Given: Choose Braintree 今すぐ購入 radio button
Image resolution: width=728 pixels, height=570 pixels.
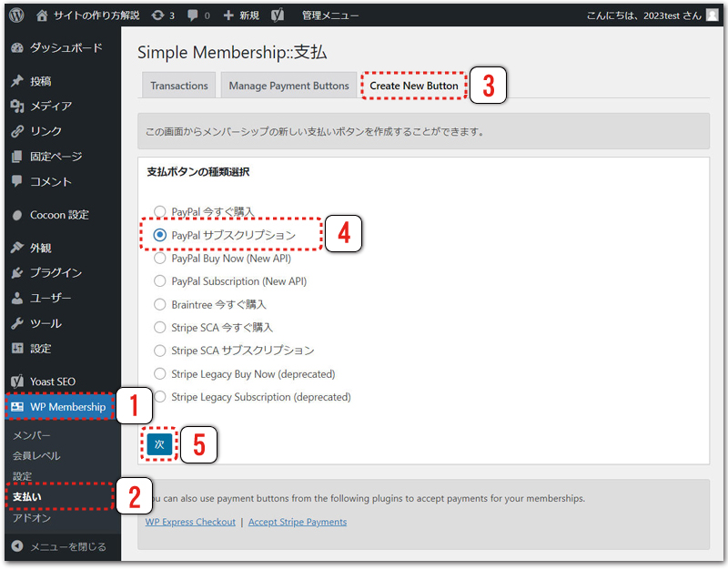Looking at the screenshot, I should (160, 304).
